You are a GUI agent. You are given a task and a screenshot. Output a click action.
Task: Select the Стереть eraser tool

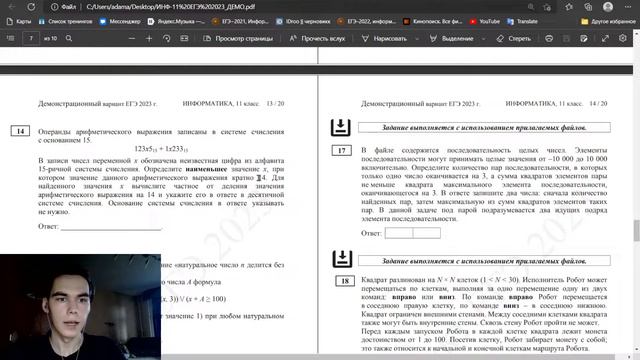click(x=514, y=38)
